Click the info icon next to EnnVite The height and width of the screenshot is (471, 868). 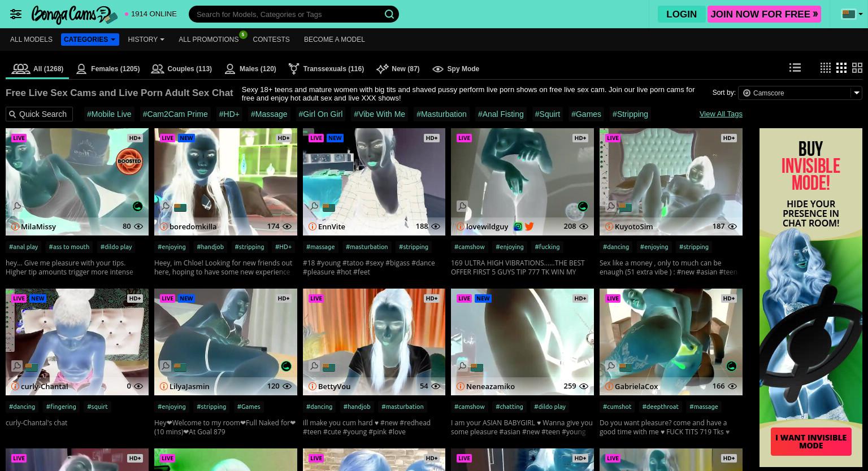tap(312, 226)
